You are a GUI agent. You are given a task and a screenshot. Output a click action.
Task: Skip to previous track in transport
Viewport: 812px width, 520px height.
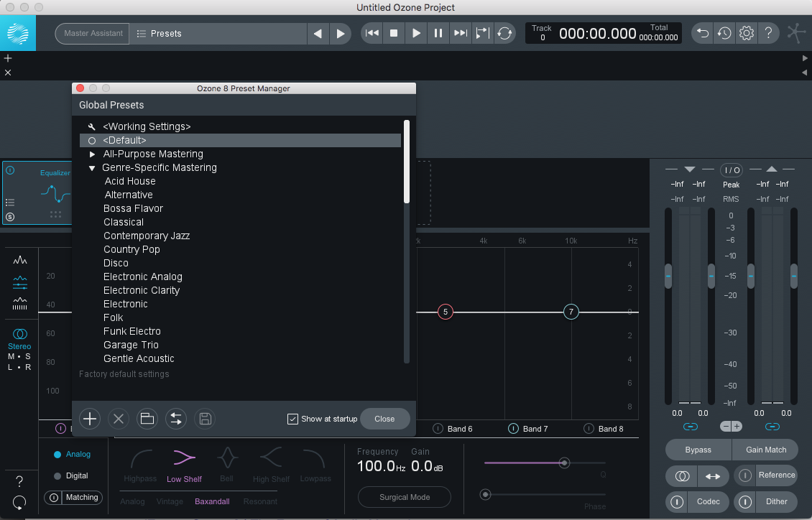[372, 33]
